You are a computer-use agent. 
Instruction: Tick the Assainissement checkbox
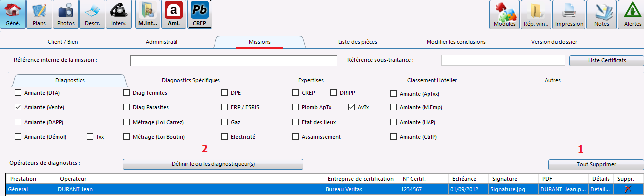click(296, 136)
